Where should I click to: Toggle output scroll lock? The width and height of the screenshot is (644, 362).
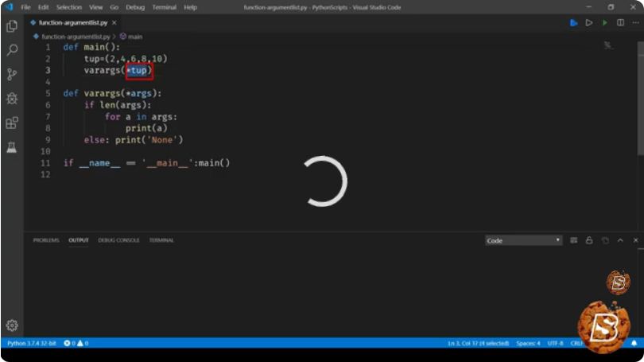pyautogui.click(x=589, y=240)
